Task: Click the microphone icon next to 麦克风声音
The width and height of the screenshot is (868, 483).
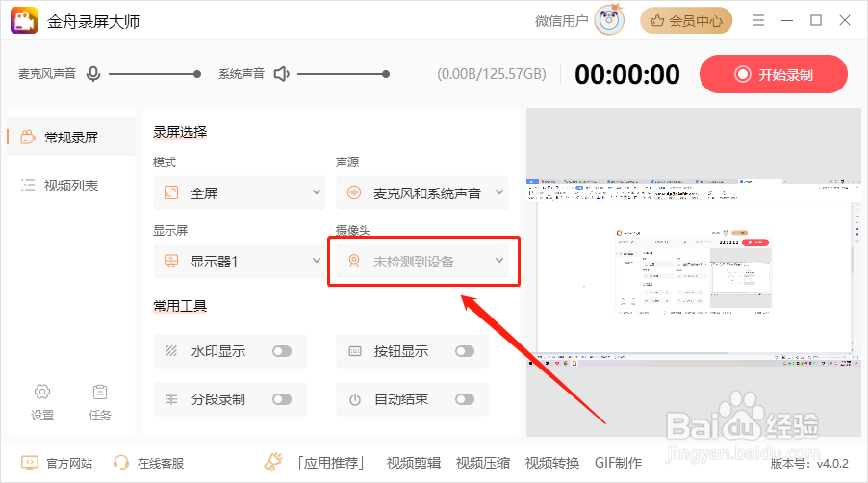Action: pyautogui.click(x=93, y=73)
